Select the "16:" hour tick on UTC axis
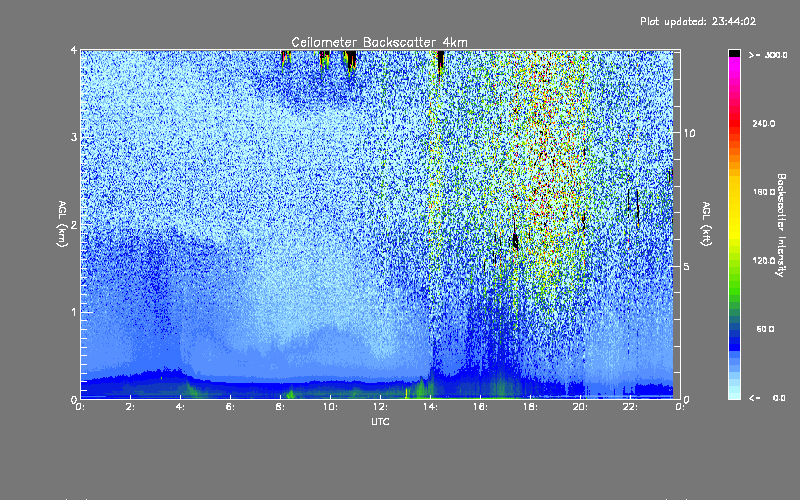800x500 pixels. pyautogui.click(x=481, y=407)
